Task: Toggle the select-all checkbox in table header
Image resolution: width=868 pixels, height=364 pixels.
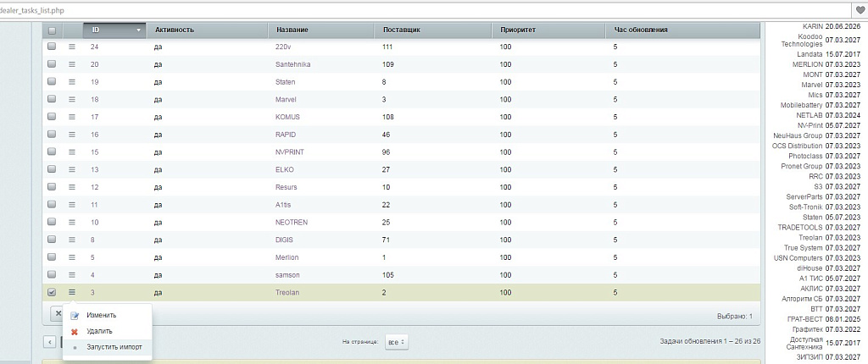Action: (x=52, y=30)
